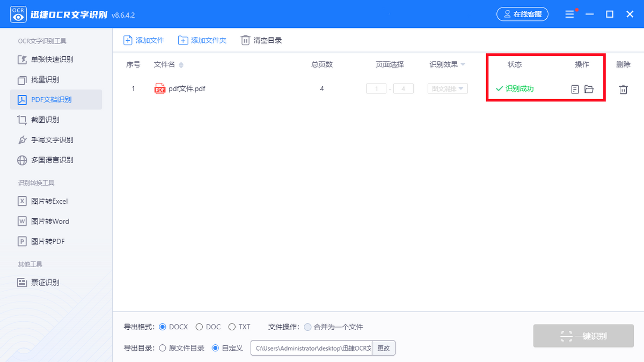Minimize the OCR window
Viewport: 644px width, 362px height.
(590, 14)
